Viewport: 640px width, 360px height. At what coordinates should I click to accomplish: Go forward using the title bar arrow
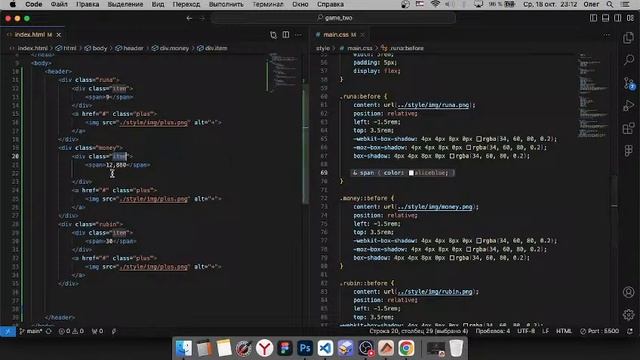point(202,18)
